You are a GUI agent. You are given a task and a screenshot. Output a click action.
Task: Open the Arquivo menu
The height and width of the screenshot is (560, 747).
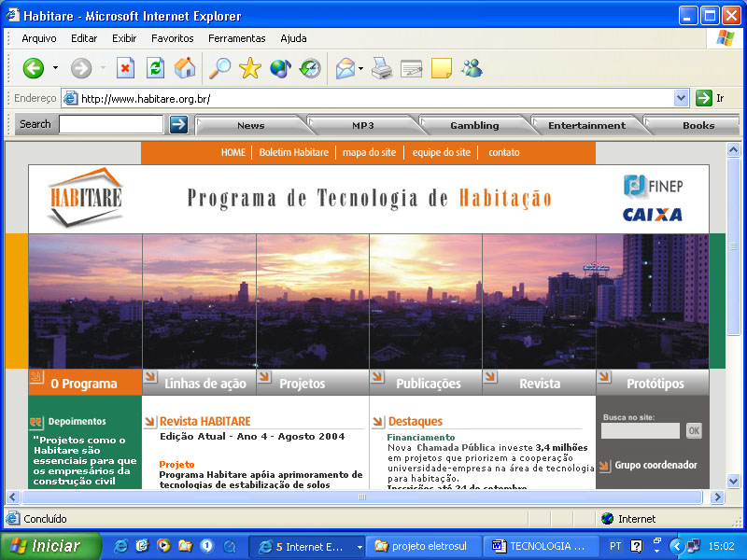coord(39,38)
